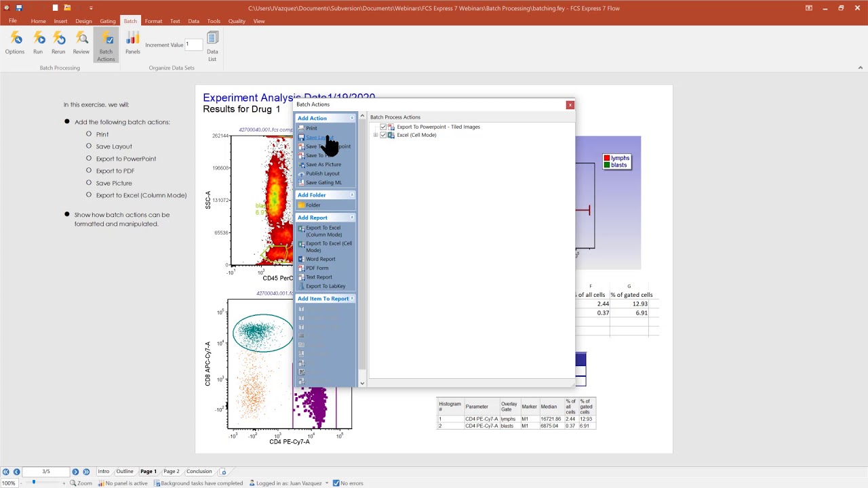Open the Panels tool
This screenshot has width=868, height=488.
coord(133,42)
